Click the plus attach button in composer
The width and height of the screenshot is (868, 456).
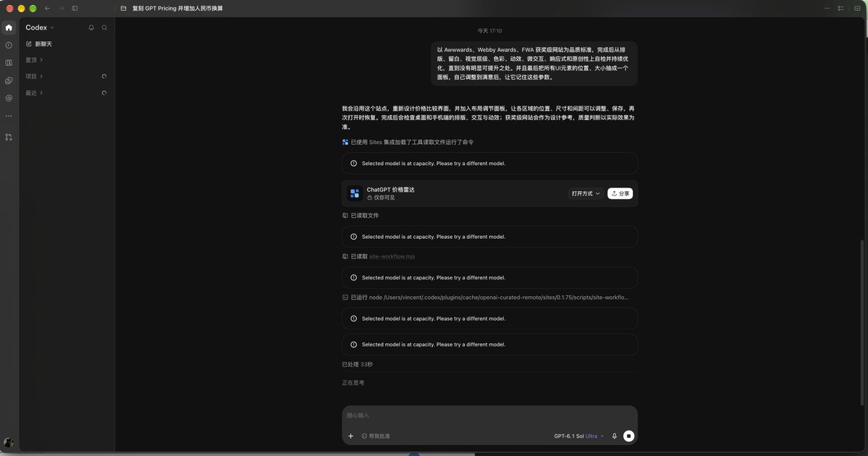click(x=350, y=436)
